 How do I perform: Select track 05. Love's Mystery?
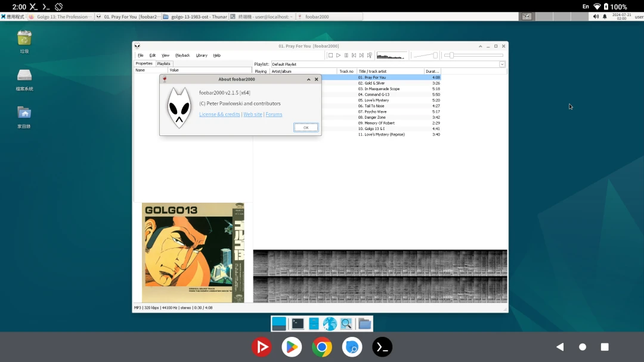pos(376,100)
